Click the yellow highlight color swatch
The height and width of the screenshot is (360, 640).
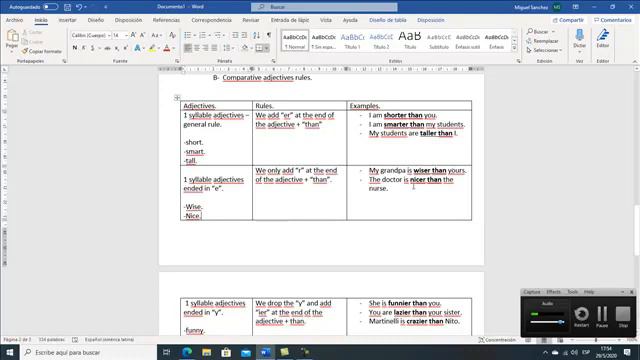click(x=151, y=49)
